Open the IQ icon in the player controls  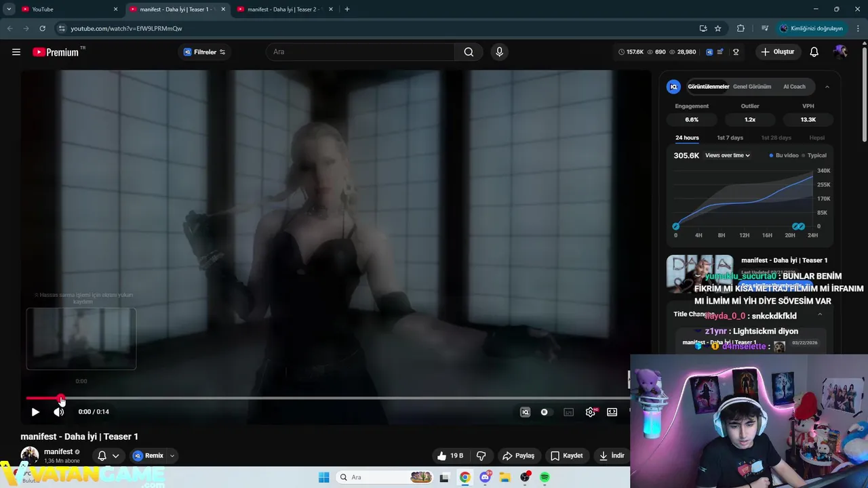coord(525,412)
